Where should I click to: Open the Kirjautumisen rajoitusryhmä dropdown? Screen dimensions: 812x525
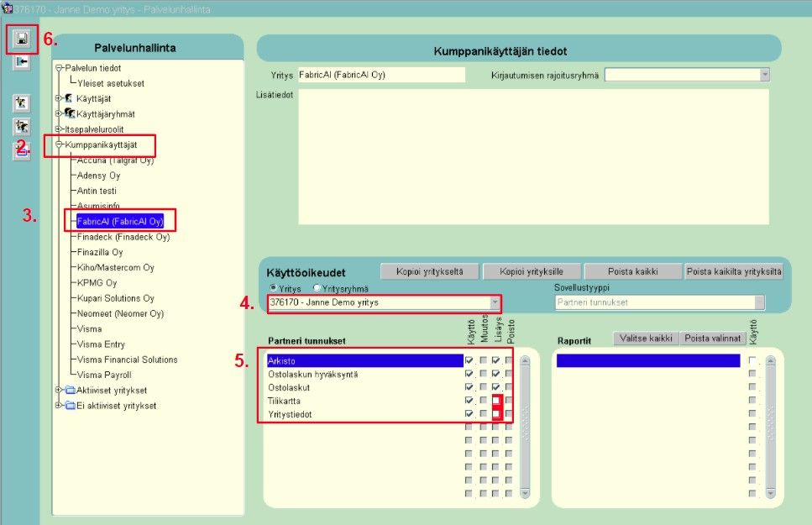click(x=764, y=75)
